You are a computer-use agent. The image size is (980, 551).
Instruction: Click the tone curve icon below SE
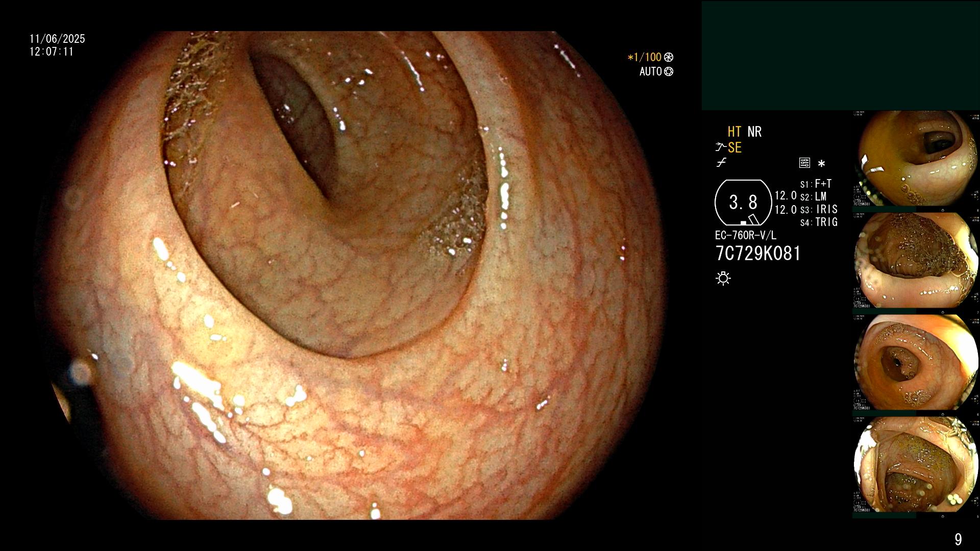coord(721,163)
